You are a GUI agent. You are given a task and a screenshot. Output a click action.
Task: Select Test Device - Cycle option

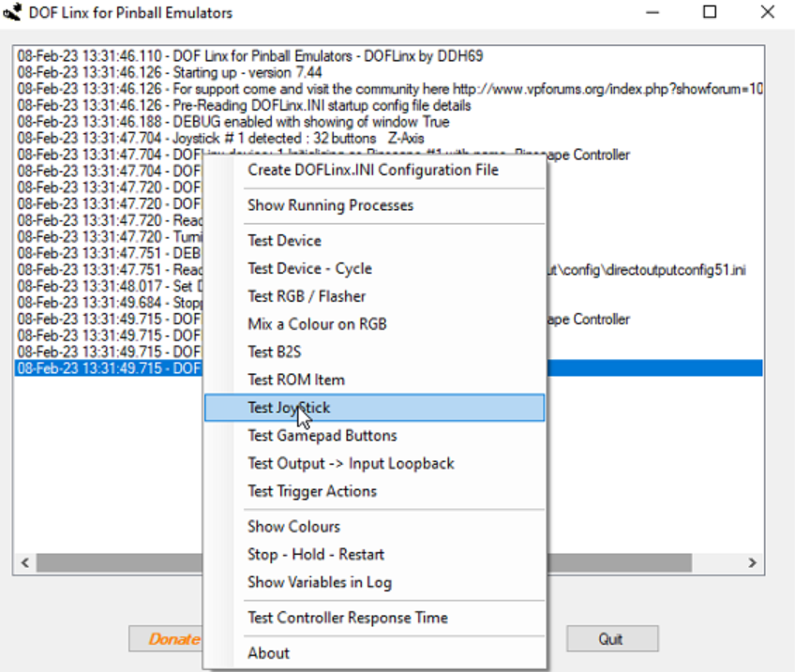click(374, 269)
